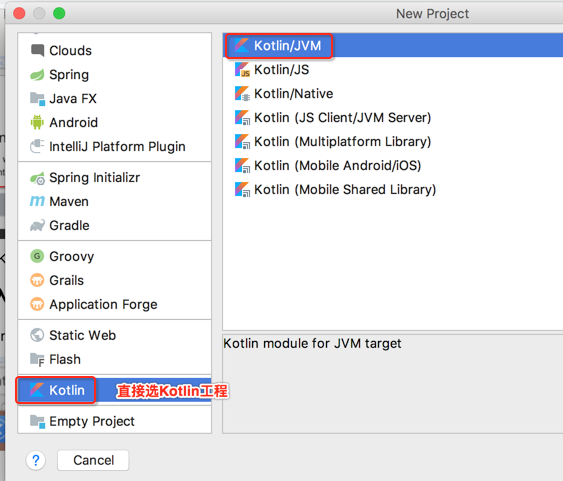Click the Kotlin Mobile Android/iOS icon
This screenshot has width=563, height=481.
[x=242, y=165]
